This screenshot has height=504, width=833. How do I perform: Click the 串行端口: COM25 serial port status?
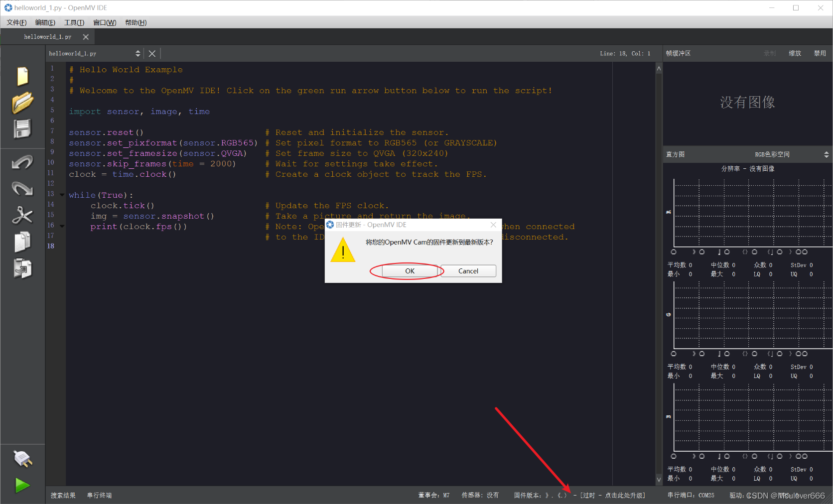tap(691, 496)
